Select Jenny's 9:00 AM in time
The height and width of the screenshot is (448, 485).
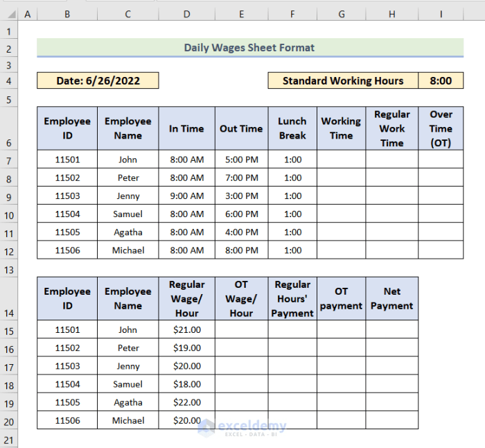pos(186,196)
